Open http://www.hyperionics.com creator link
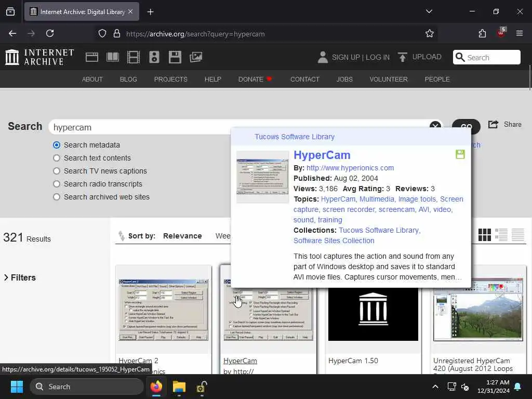 (350, 168)
